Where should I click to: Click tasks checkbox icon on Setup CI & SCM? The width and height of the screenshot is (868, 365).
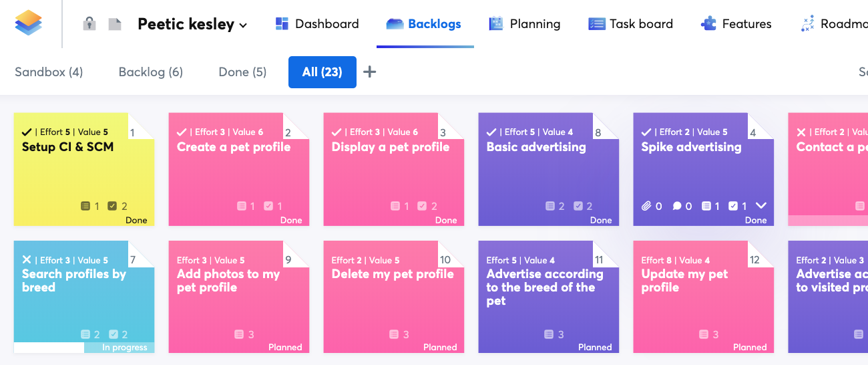112,206
